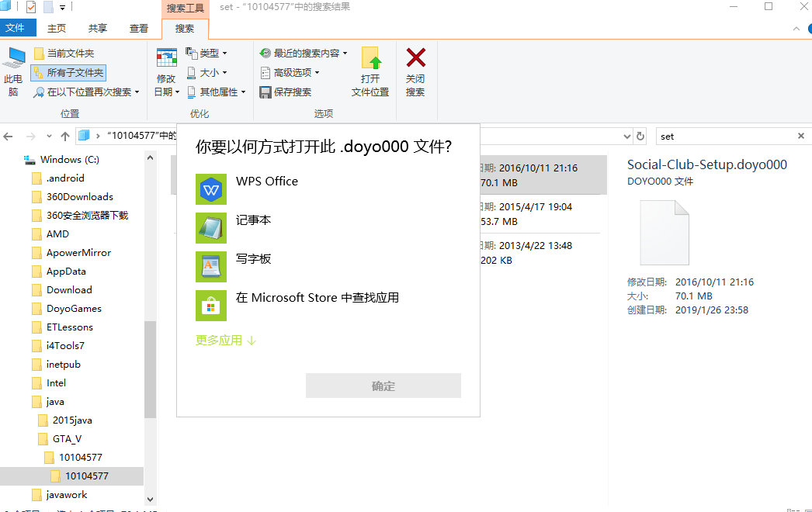
Task: Toggle All subfolders (所有子文件夹) option
Action: pyautogui.click(x=68, y=72)
